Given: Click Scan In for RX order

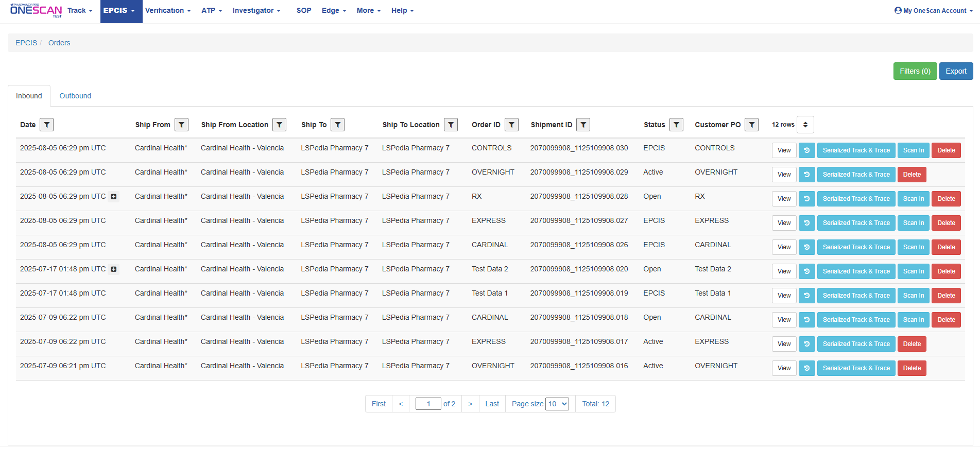Looking at the screenshot, I should 914,199.
